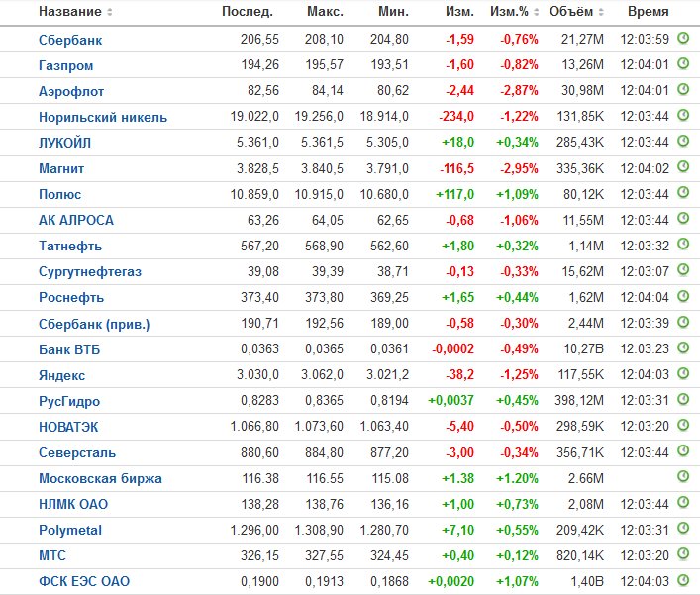The height and width of the screenshot is (595, 700).
Task: Select Полюс change value +117,0
Action: point(454,195)
